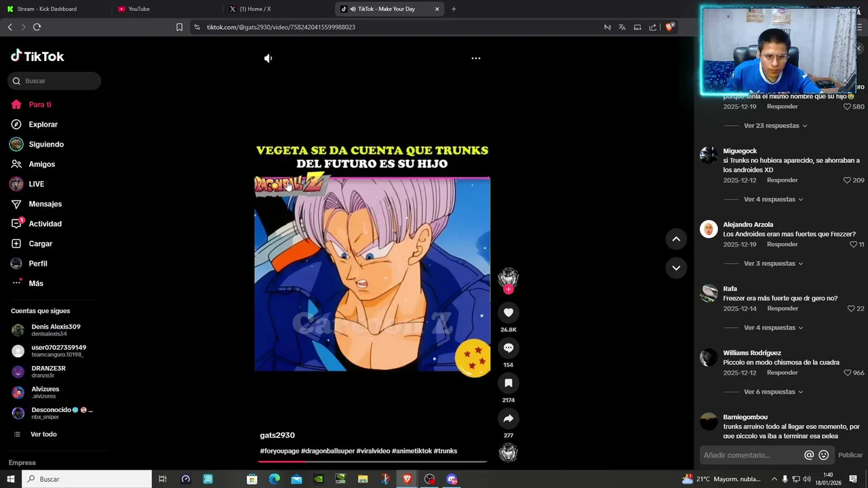Open the spinning sound disc avatar
The width and height of the screenshot is (868, 488).
click(509, 452)
